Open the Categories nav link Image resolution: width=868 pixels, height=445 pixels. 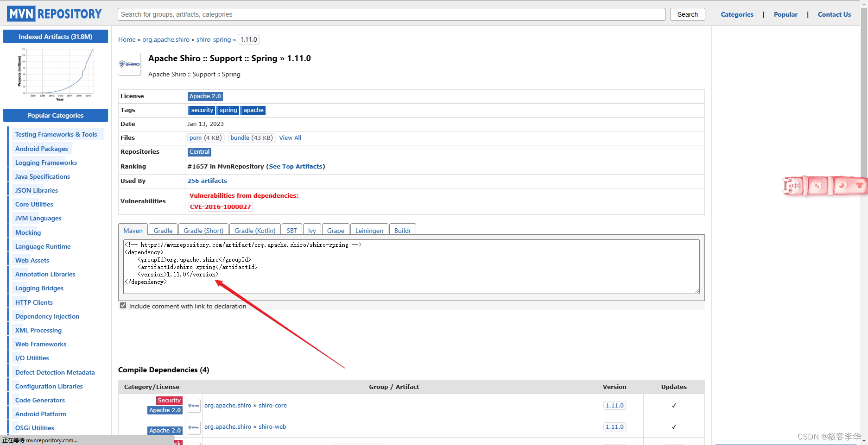click(737, 14)
